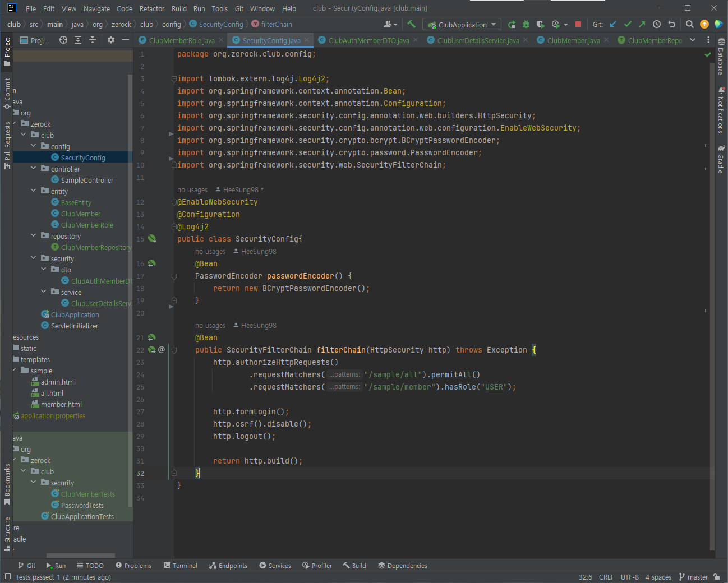
Task: Collapse all in project panel
Action: click(93, 40)
